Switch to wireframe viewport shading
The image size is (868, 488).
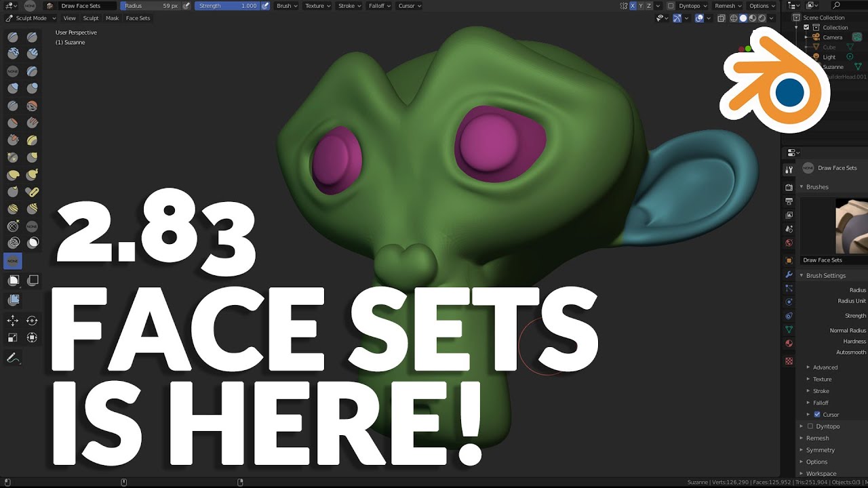[734, 18]
